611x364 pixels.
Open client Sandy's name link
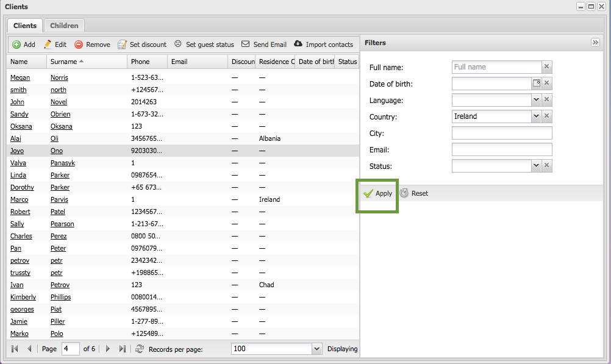pos(19,114)
